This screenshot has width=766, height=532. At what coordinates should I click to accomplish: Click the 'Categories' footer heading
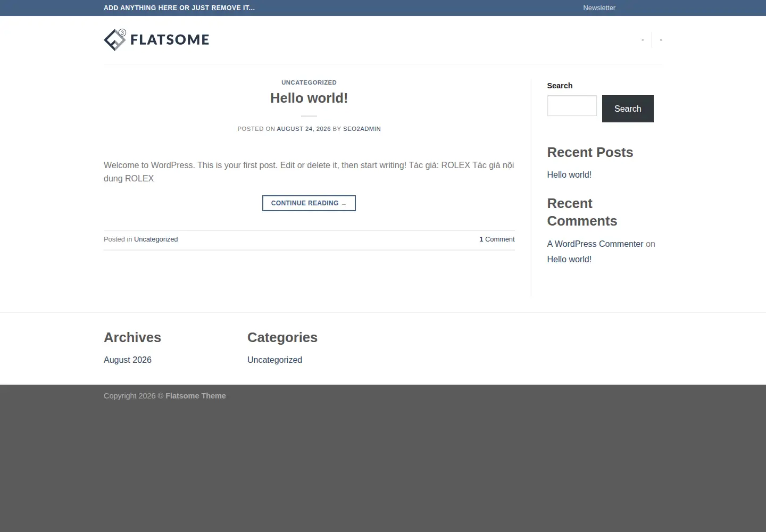[x=282, y=337]
